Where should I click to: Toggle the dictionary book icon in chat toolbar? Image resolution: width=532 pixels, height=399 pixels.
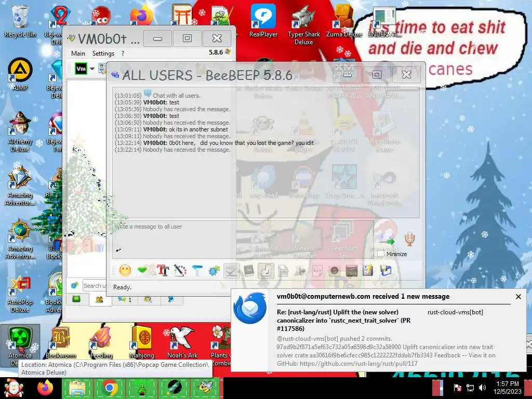249,270
